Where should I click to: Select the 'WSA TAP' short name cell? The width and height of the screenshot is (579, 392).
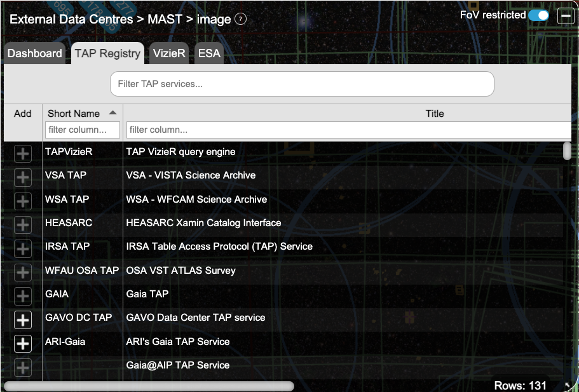pyautogui.click(x=67, y=199)
